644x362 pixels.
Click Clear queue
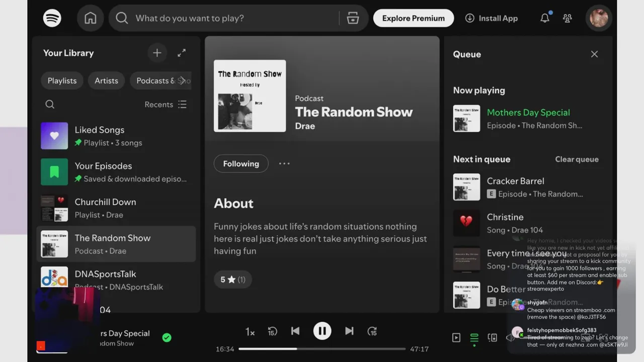point(577,159)
